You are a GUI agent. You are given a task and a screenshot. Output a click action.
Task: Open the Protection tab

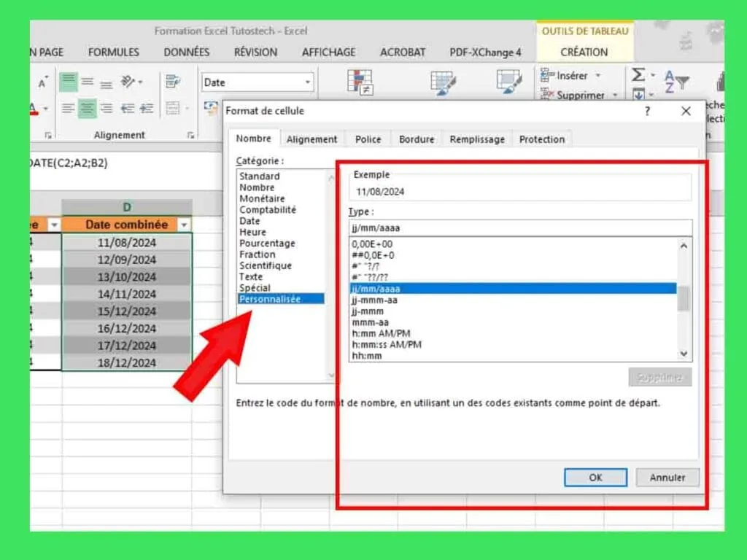(x=541, y=139)
